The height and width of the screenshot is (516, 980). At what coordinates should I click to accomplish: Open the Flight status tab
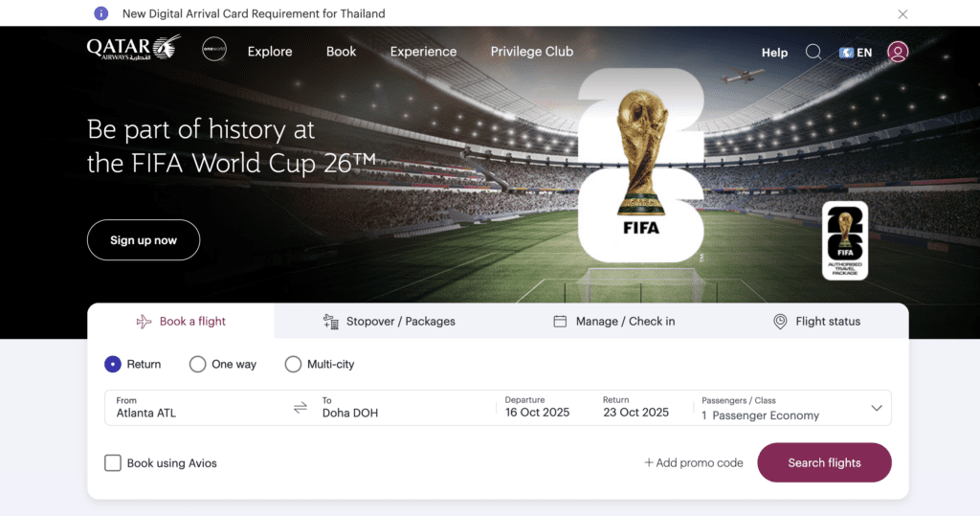tap(816, 322)
